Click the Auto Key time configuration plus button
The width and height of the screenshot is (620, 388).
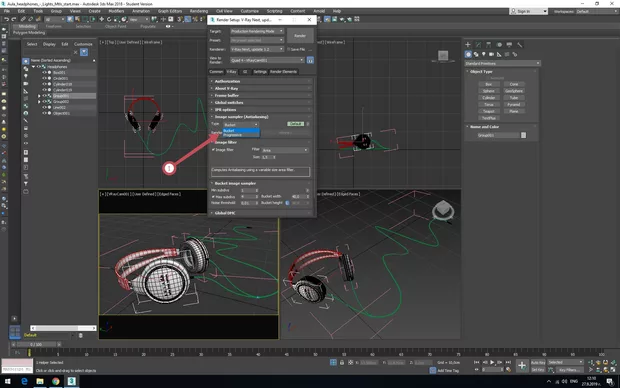click(522, 366)
